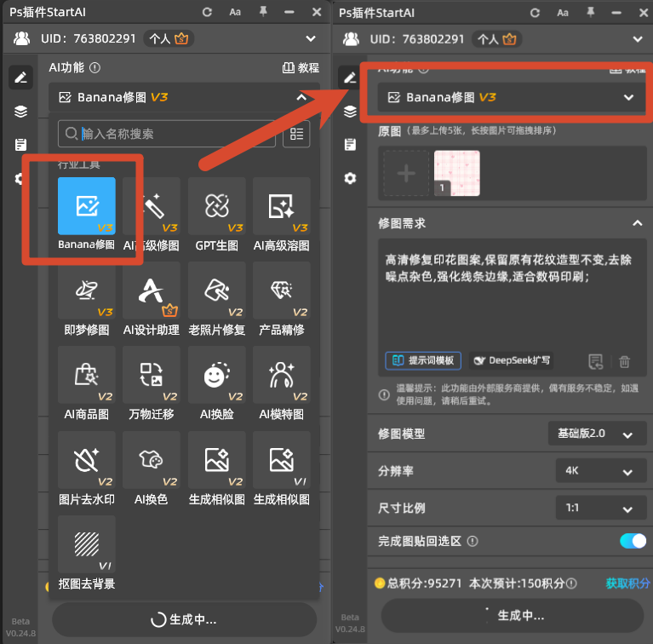This screenshot has height=644, width=653.
Task: Pin the right StartAI panel
Action: [591, 13]
